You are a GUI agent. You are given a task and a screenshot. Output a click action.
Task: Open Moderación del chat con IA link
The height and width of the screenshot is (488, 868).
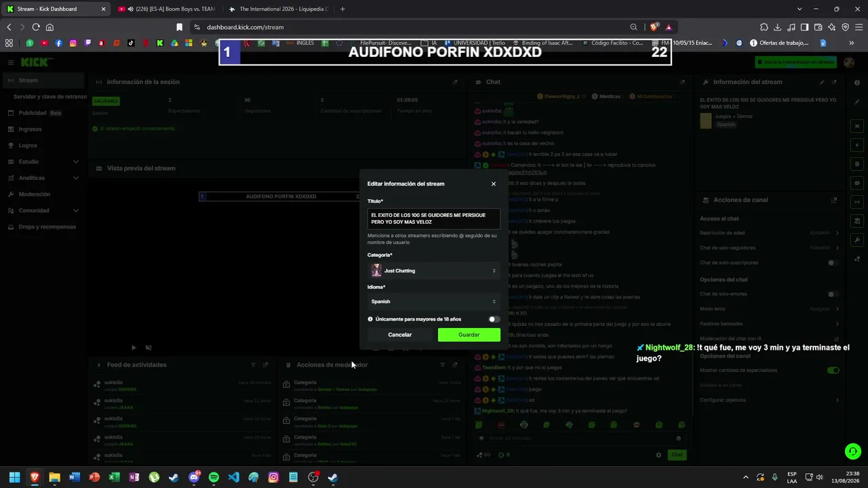point(770,339)
